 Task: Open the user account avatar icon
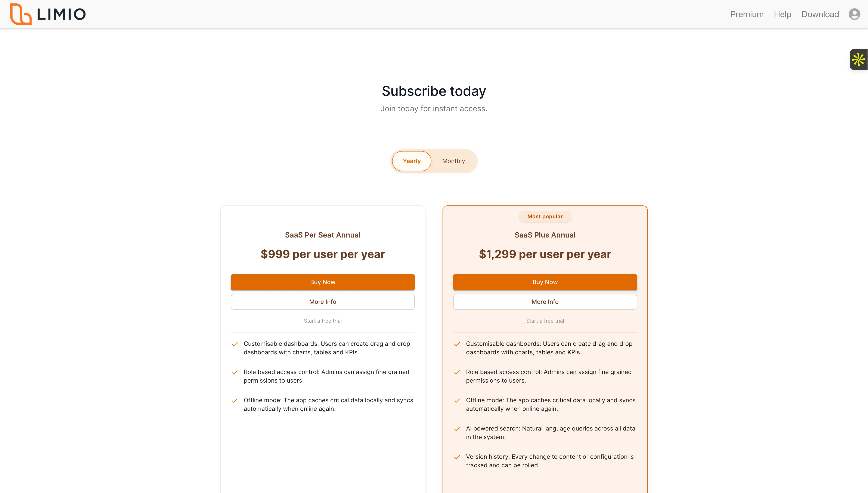(854, 14)
